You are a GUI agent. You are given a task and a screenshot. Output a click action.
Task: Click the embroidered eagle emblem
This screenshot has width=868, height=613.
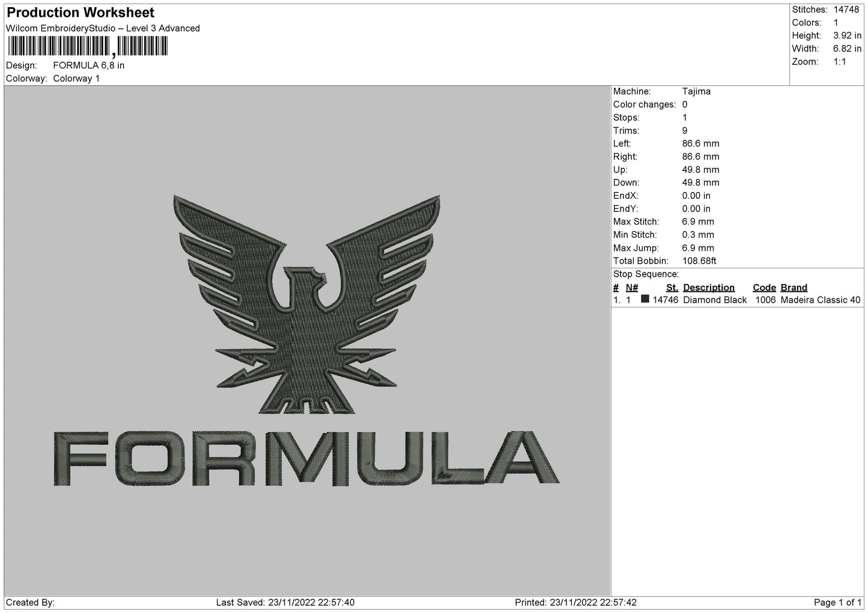(307, 304)
